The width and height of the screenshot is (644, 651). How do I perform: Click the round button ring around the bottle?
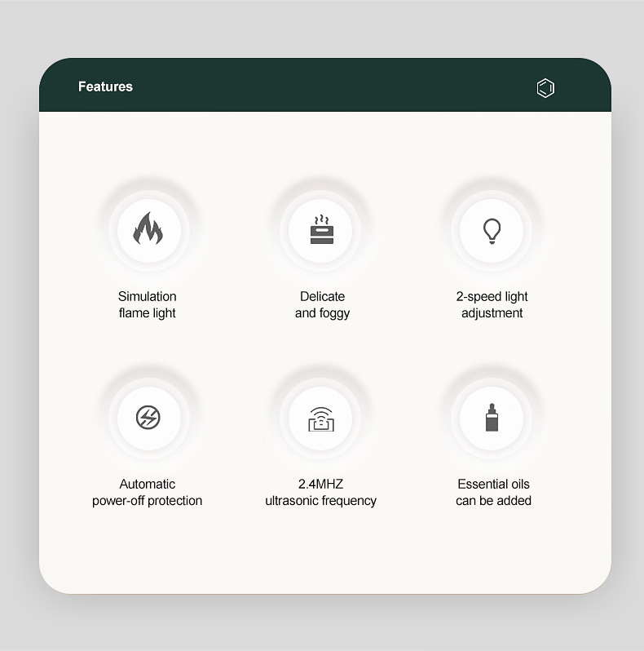point(492,418)
